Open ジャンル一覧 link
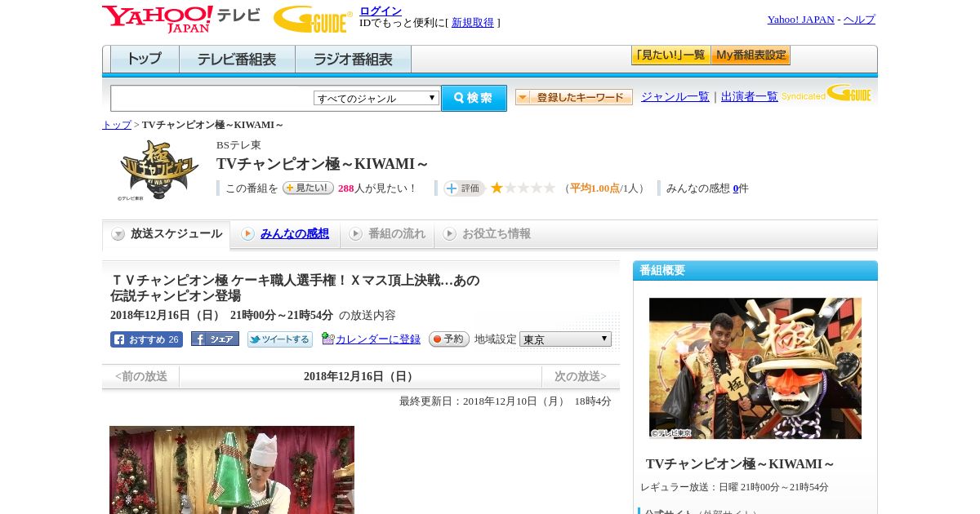 pyautogui.click(x=675, y=97)
